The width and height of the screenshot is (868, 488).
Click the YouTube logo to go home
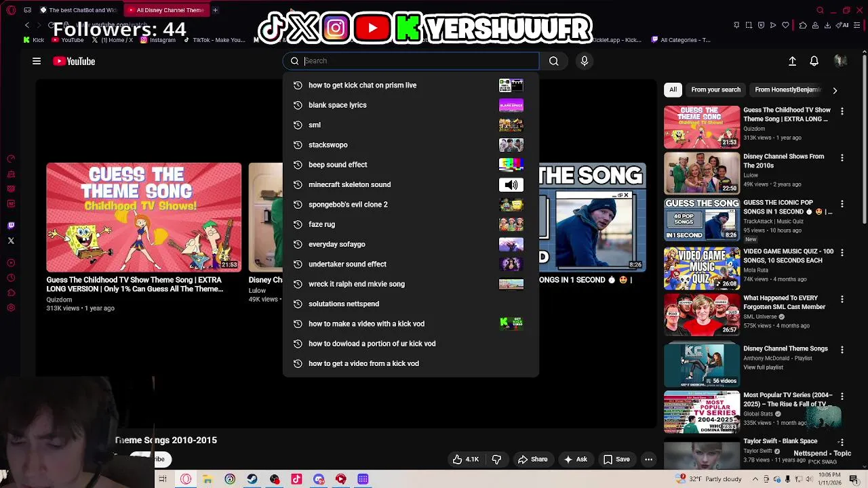click(x=74, y=61)
